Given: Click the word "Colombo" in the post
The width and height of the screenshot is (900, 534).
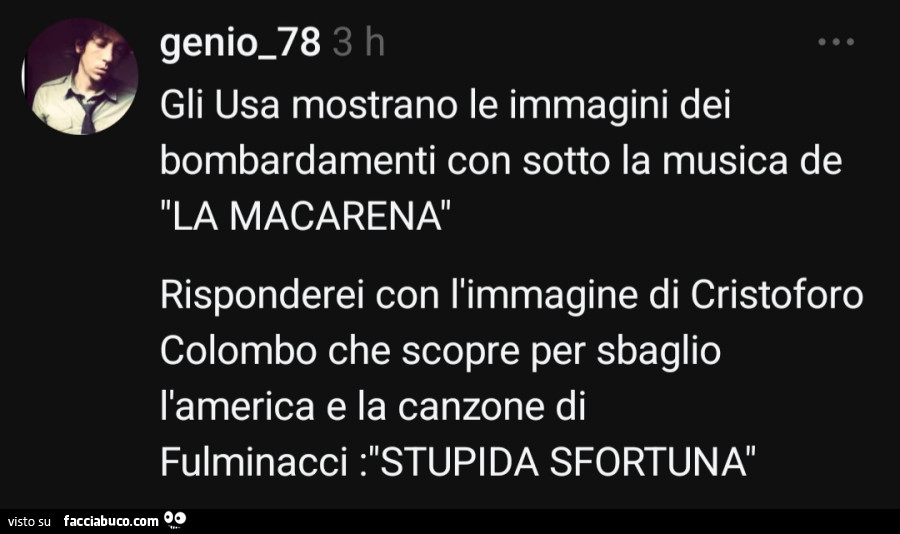Looking at the screenshot, I should pyautogui.click(x=238, y=350).
